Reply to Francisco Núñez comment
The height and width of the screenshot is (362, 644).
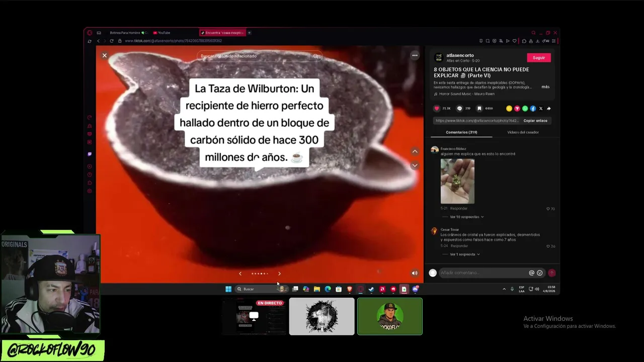(x=459, y=208)
